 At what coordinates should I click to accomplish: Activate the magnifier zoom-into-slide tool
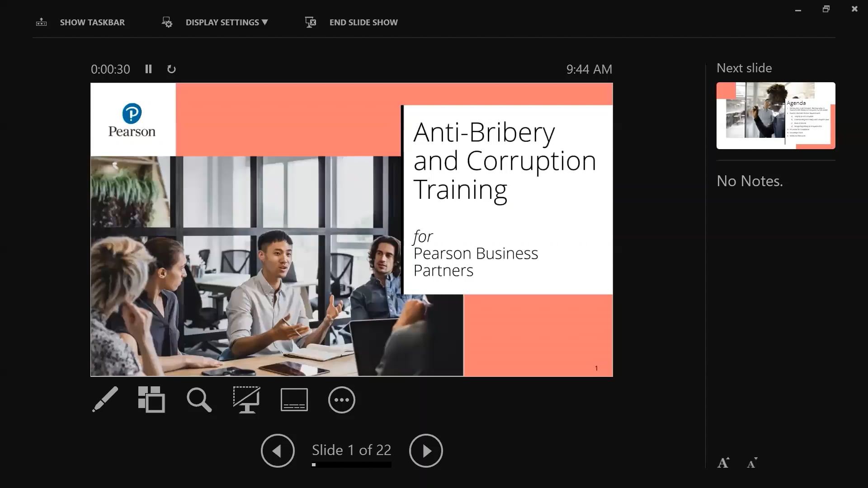tap(199, 400)
